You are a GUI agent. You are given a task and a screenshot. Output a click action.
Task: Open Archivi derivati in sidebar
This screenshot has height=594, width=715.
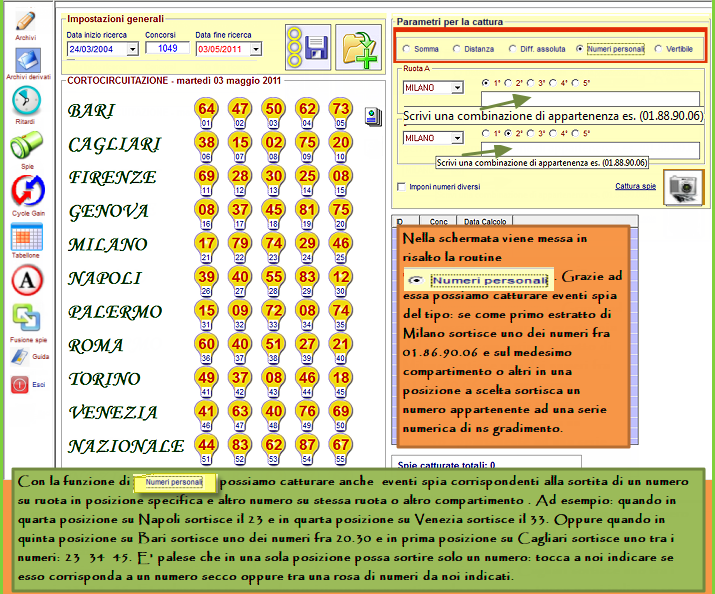(27, 60)
